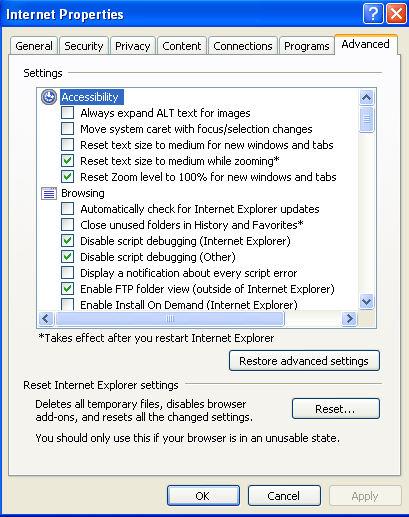Switch to the Security tab
Viewport: 409px width, 517px height.
click(x=84, y=46)
